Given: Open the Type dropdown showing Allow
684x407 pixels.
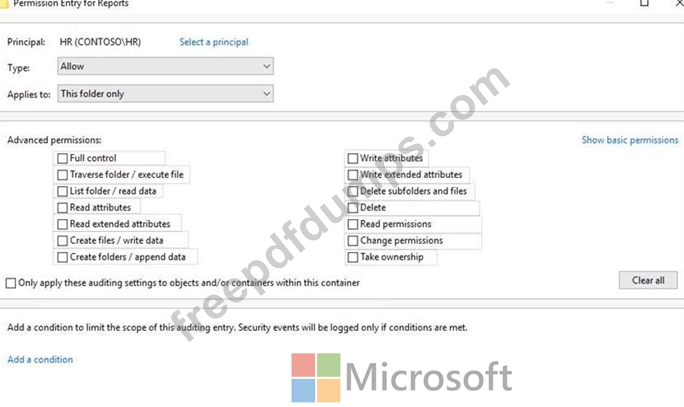Looking at the screenshot, I should 165,66.
